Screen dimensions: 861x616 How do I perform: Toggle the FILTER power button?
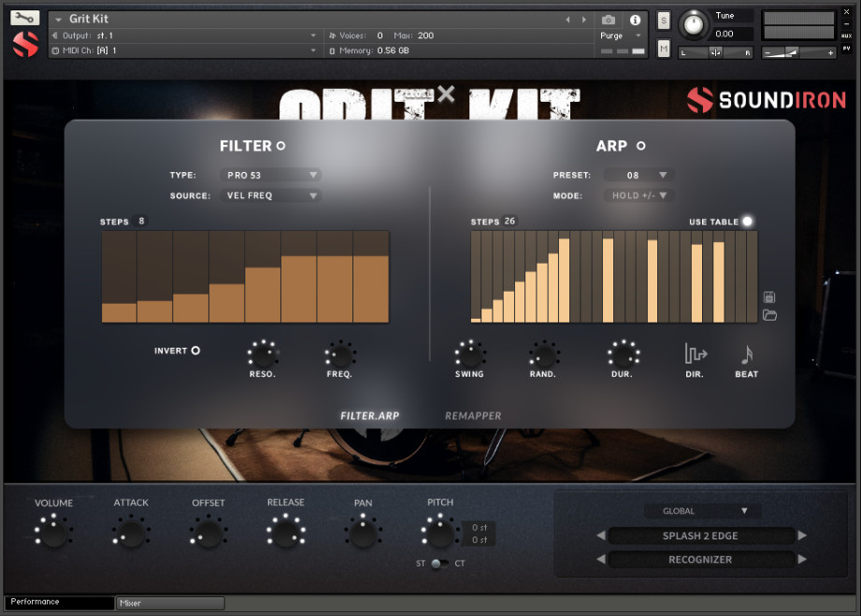click(280, 146)
